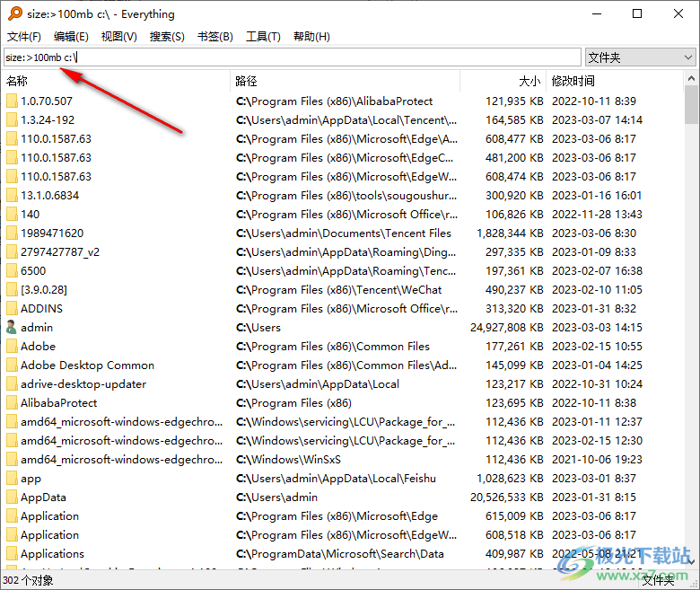Image resolution: width=700 pixels, height=590 pixels.
Task: Click the folder icon for 140
Action: click(12, 215)
